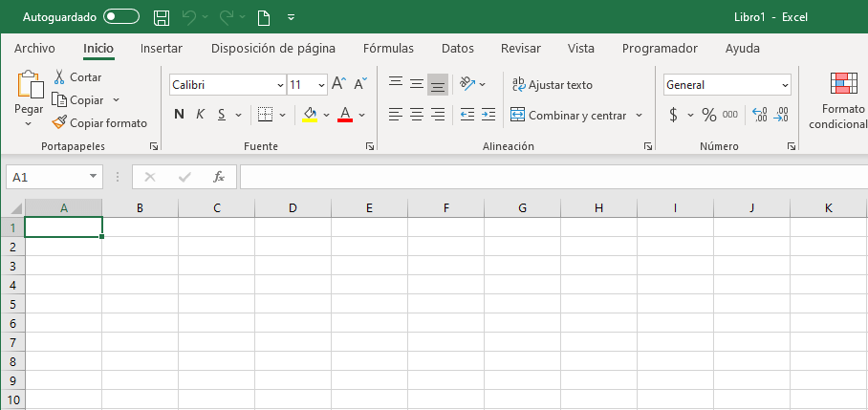This screenshot has height=410, width=868.
Task: Apply red font color
Action: [345, 115]
